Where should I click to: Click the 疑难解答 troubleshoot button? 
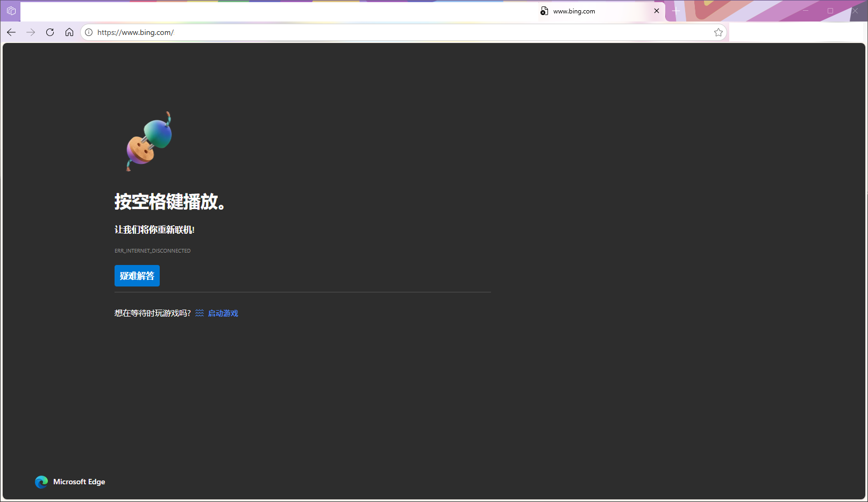click(137, 276)
